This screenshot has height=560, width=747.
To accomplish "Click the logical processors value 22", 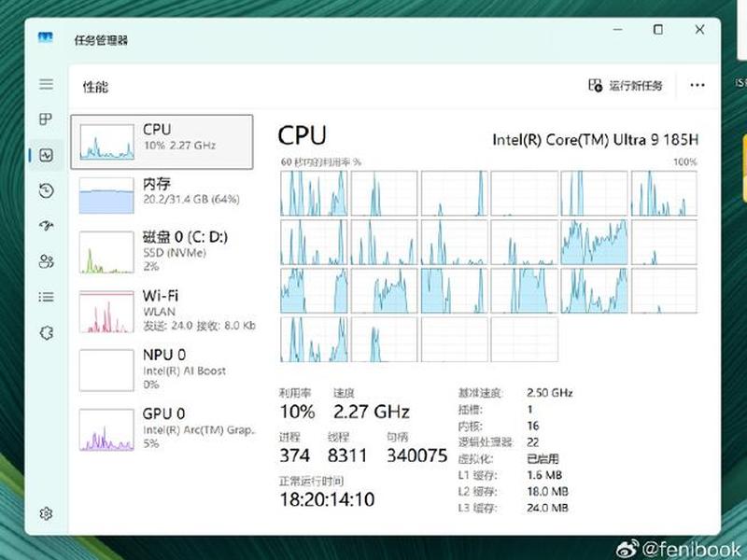I will [532, 442].
